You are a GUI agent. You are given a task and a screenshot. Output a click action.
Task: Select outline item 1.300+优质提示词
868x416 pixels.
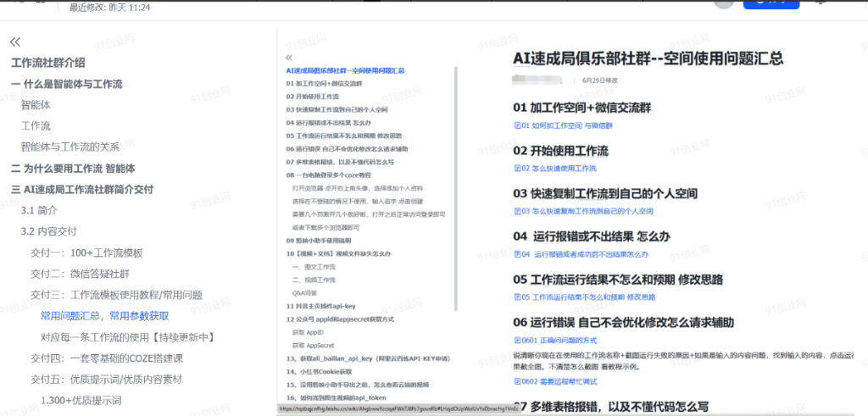click(81, 401)
